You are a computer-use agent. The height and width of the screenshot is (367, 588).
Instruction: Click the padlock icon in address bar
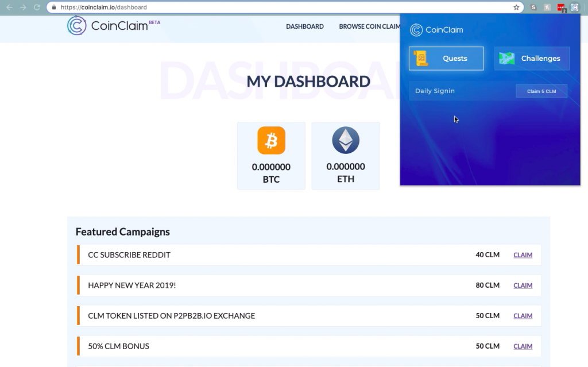pyautogui.click(x=54, y=7)
